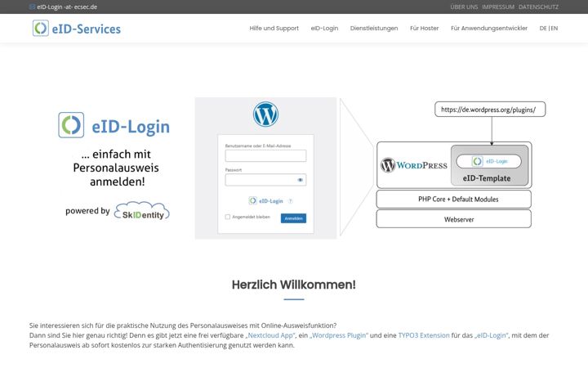Toggle password visibility eye icon
Viewport: 588px width, 368px height.
(300, 180)
